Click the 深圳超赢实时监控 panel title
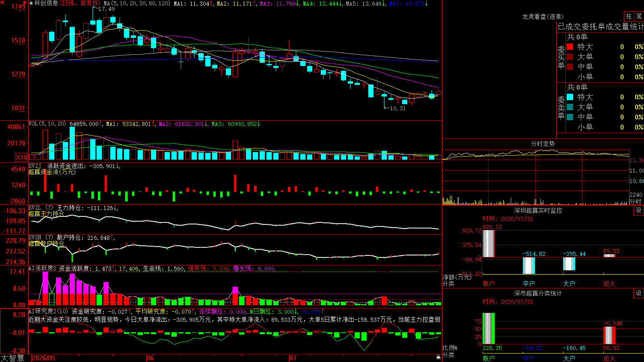Viewport: 644px width, 362px height. 538,210
